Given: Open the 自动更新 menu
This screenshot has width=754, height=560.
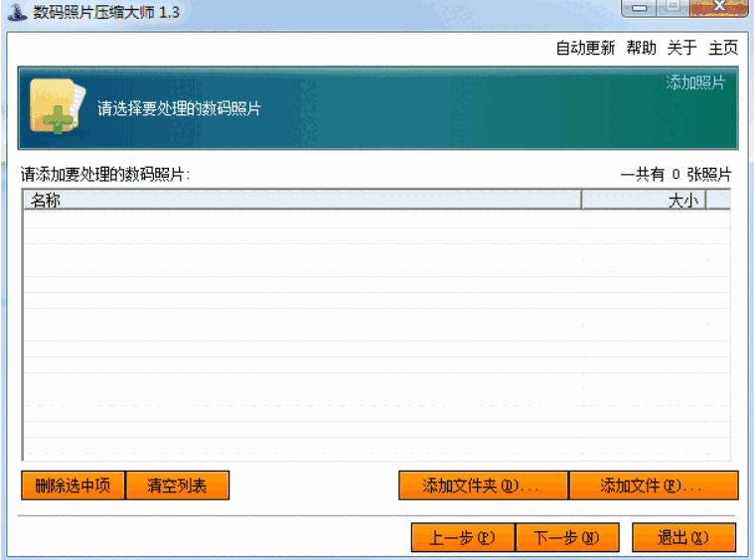Looking at the screenshot, I should [585, 48].
